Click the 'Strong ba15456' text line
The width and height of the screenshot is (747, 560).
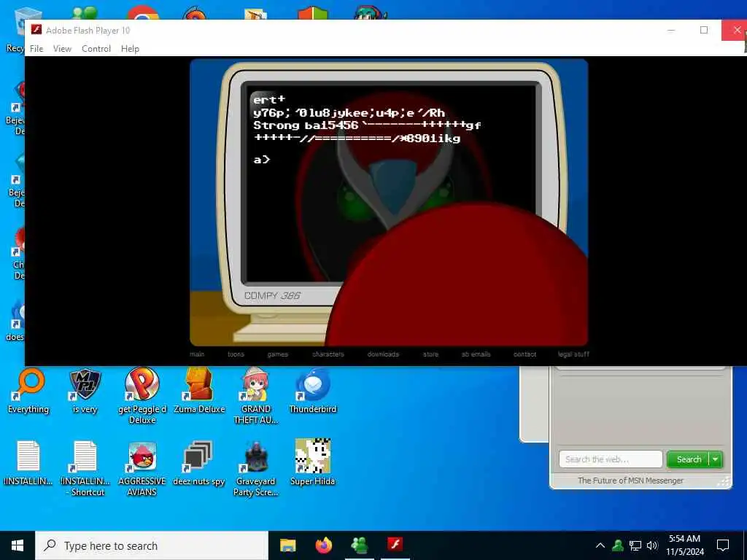tap(367, 125)
